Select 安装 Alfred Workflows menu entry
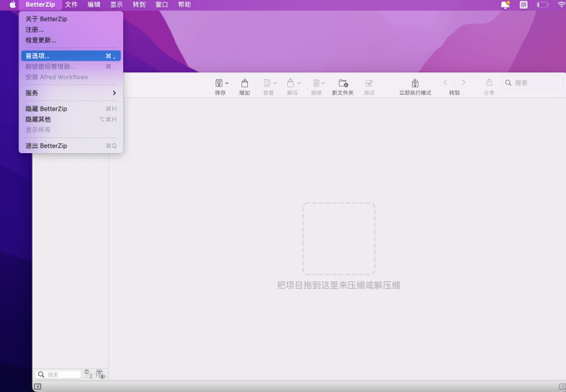 click(71, 77)
